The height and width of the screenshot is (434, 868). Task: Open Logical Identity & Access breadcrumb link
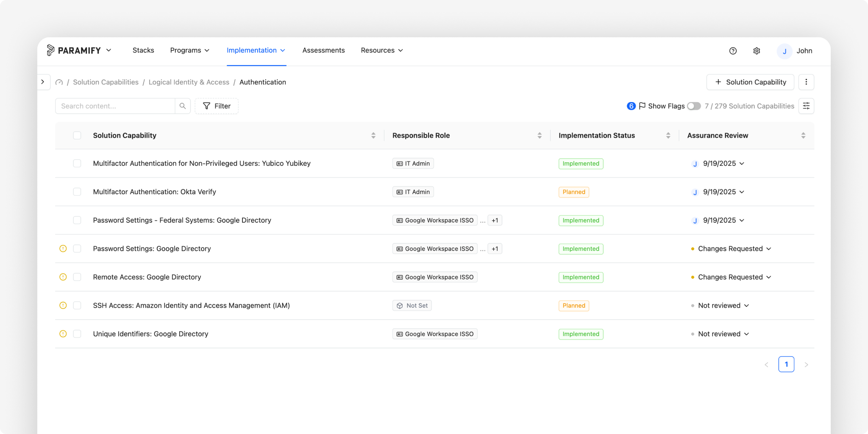coord(189,82)
